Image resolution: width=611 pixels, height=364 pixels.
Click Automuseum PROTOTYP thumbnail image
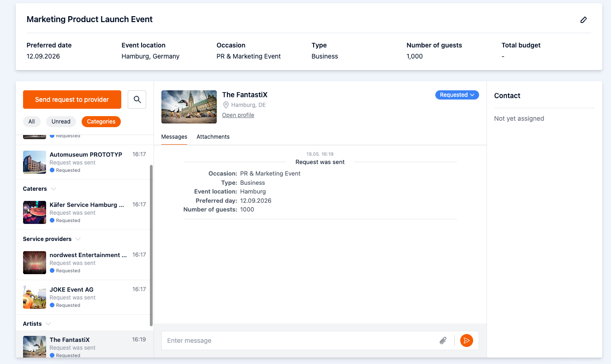tap(35, 162)
